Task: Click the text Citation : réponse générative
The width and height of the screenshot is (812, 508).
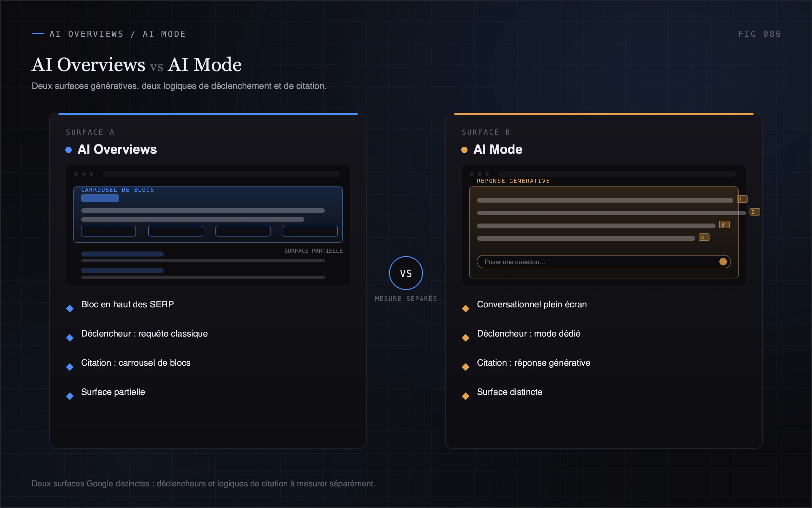Action: point(534,363)
